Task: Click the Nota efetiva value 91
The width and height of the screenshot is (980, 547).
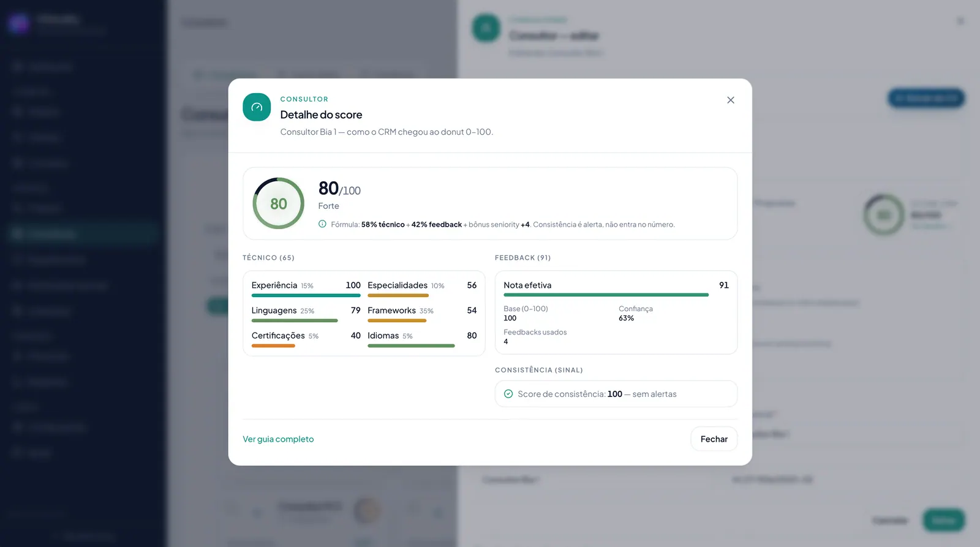Action: 724,285
